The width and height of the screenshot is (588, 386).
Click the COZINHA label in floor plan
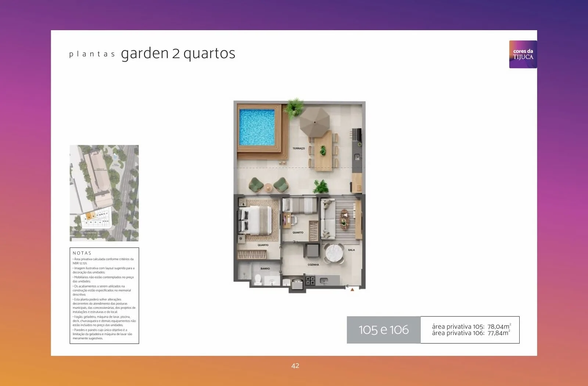pos(313,265)
